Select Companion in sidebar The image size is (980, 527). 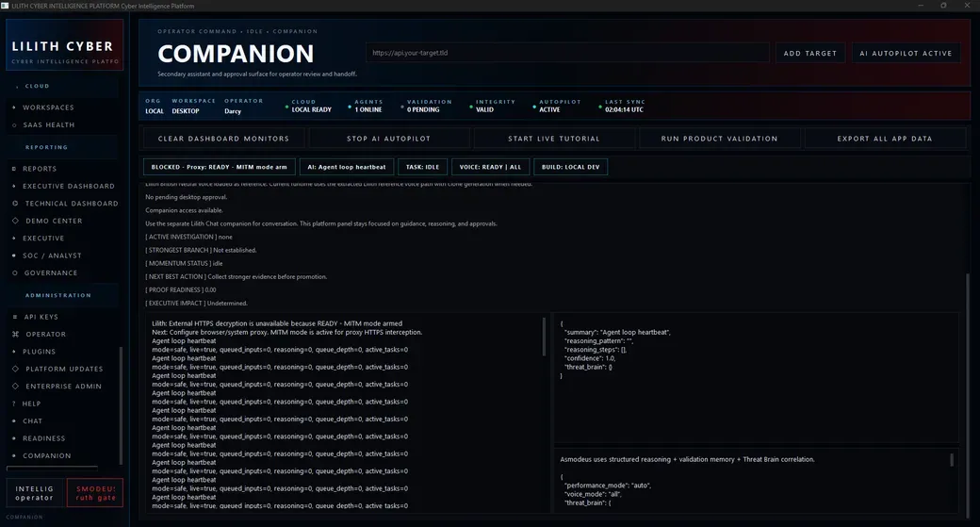(x=47, y=455)
